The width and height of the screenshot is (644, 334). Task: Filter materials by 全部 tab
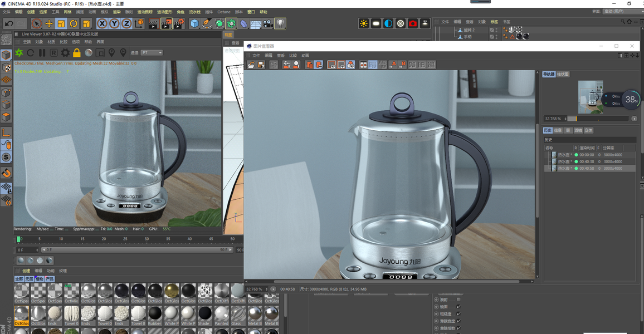click(19, 278)
